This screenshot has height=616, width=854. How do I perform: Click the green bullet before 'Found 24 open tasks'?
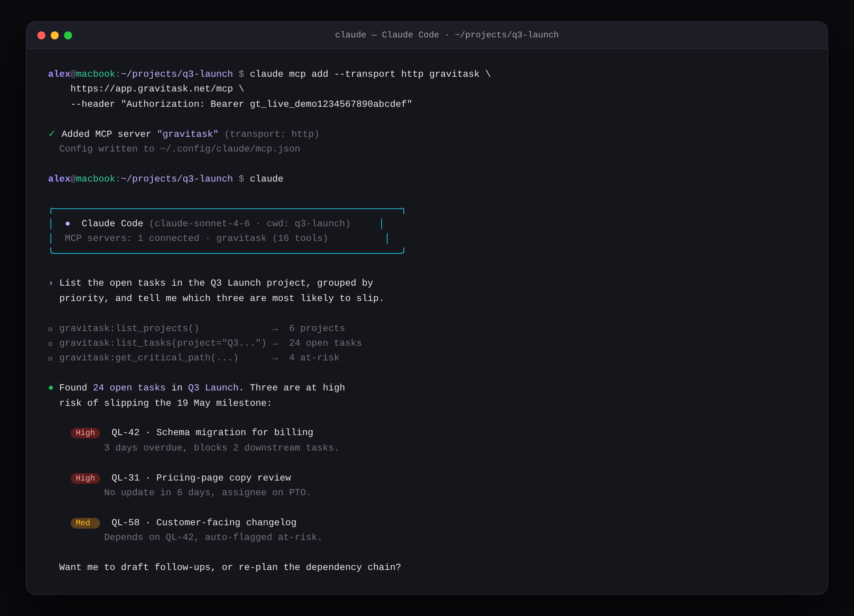coord(51,388)
